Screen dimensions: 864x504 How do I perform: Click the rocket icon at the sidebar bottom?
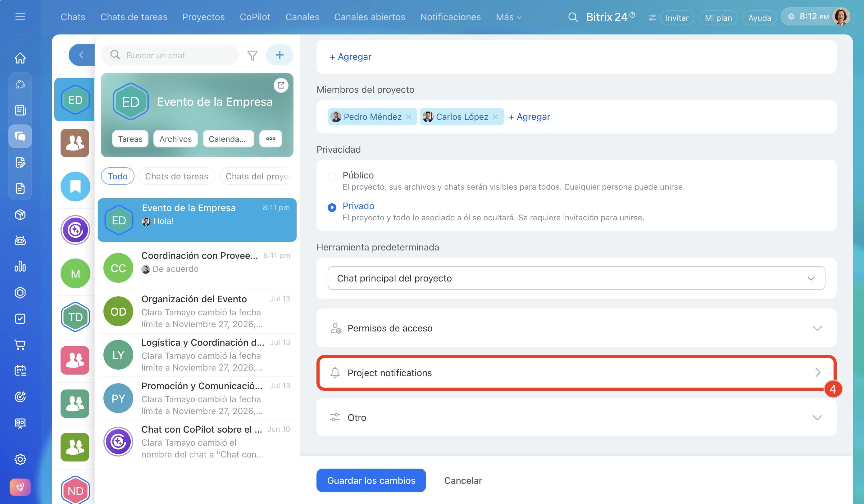coord(20,487)
